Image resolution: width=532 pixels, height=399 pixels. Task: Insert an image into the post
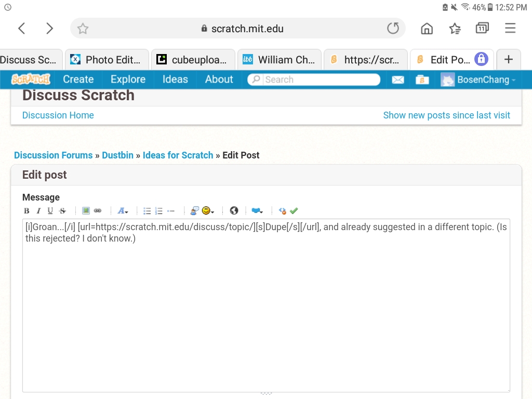(x=85, y=210)
